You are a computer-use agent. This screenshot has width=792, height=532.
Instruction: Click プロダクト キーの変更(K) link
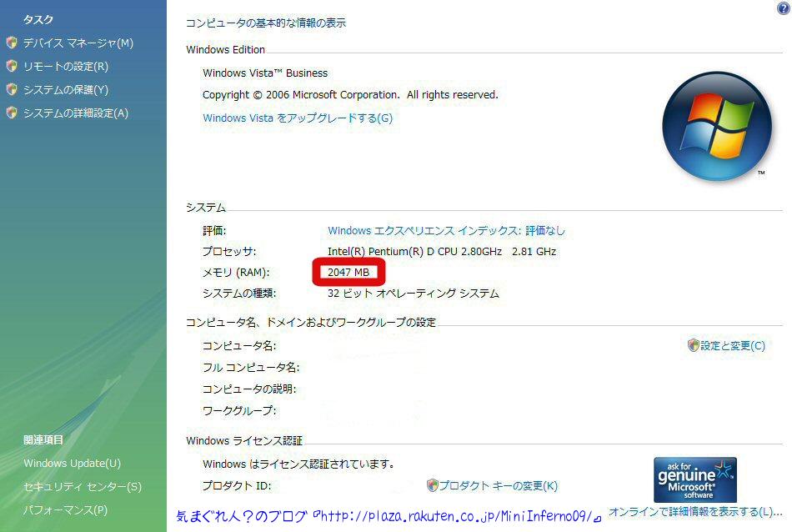coord(498,485)
